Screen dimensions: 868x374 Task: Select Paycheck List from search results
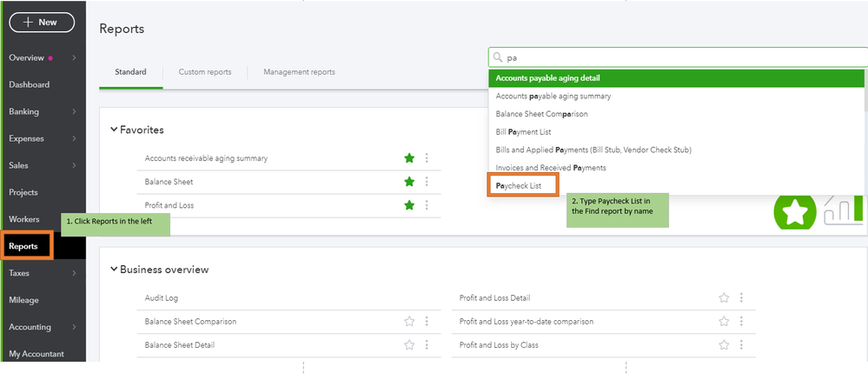point(519,186)
